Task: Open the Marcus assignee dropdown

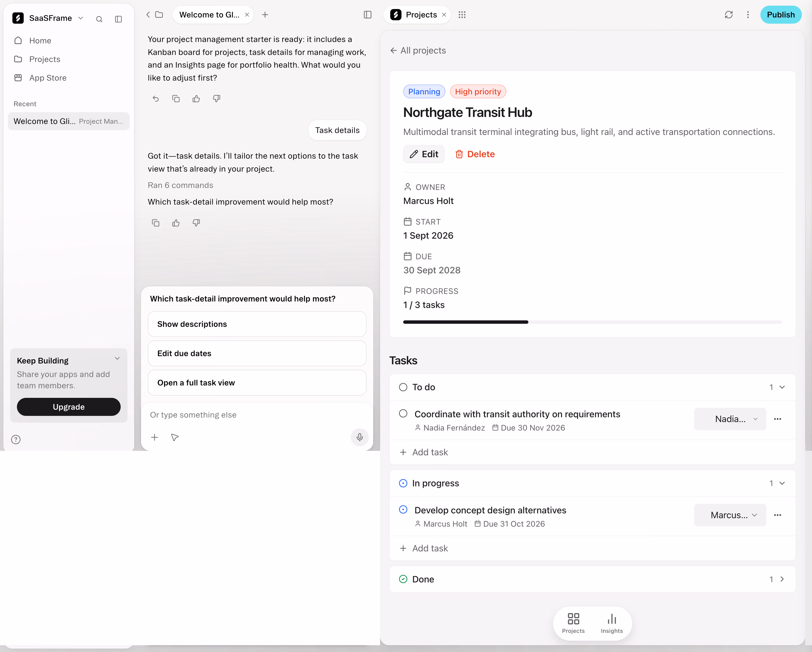Action: coord(730,515)
